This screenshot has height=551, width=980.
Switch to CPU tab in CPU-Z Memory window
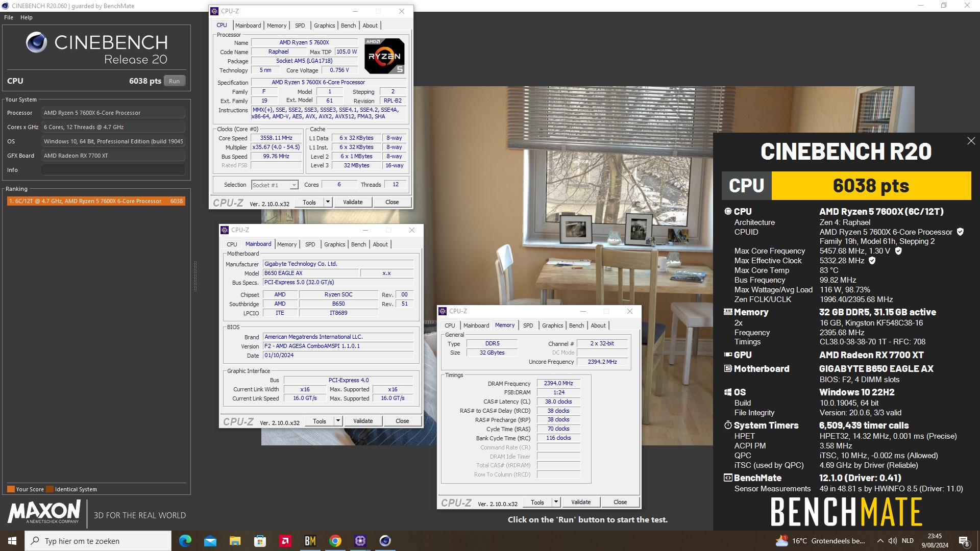450,325
